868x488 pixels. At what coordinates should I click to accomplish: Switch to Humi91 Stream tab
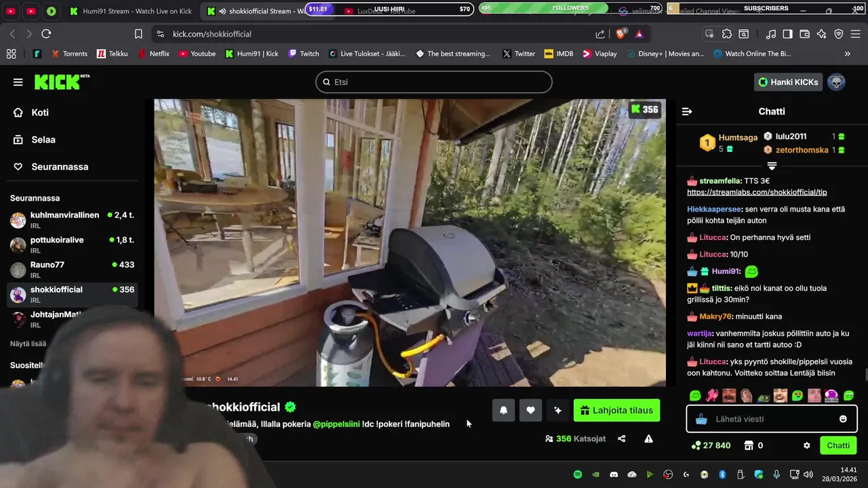pos(132,11)
